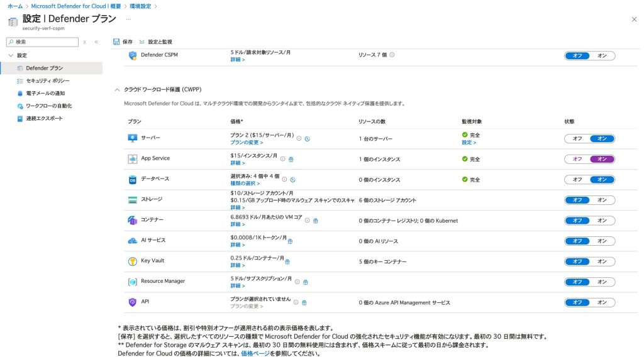Collapse the left navigation with double chevron
Screen dimensions: 644x357
click(x=96, y=41)
